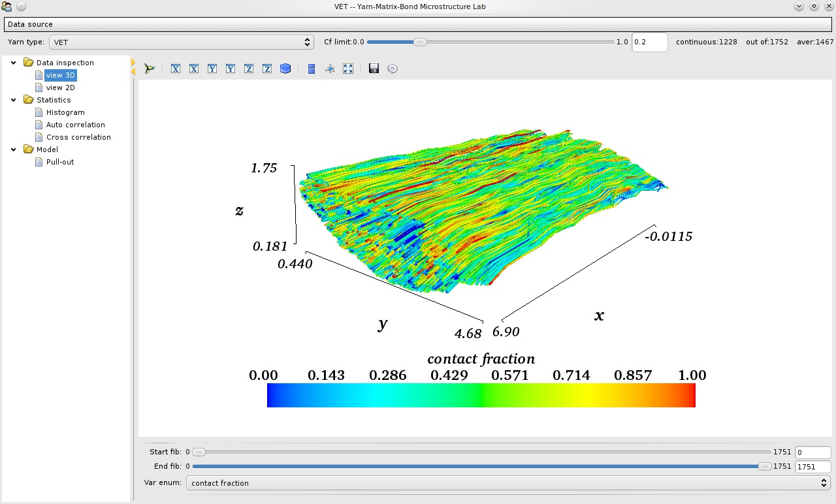Viewport: 836px width, 504px height.
Task: Switch the scene to full-screen mode
Action: tap(348, 69)
